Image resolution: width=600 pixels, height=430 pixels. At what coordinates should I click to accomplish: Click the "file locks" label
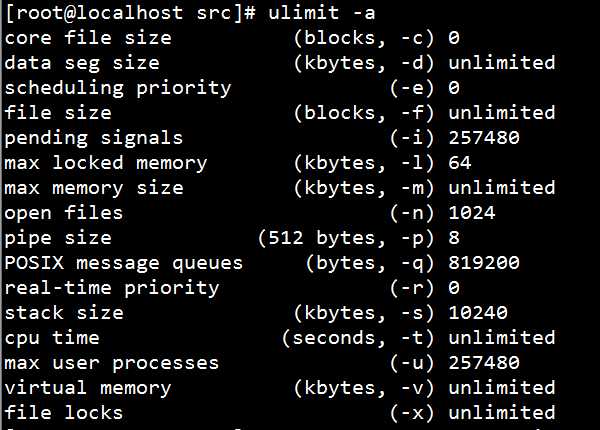click(x=64, y=413)
